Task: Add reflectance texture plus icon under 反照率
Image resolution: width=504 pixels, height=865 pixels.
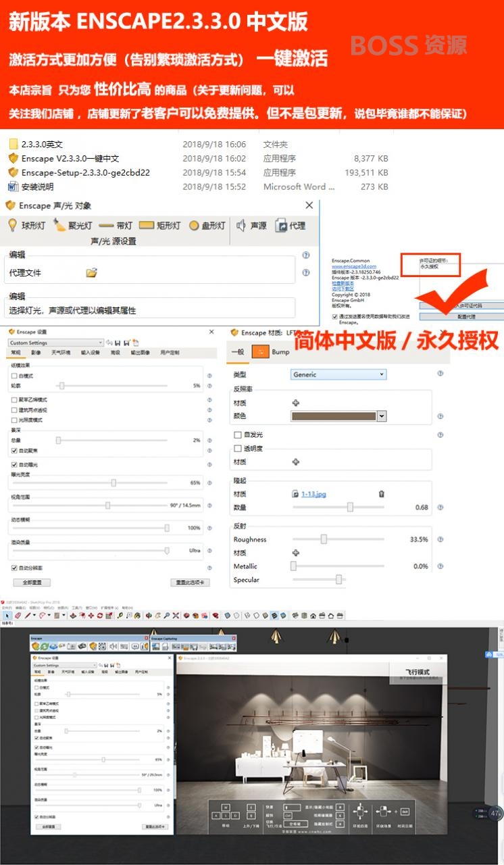Action: (295, 403)
